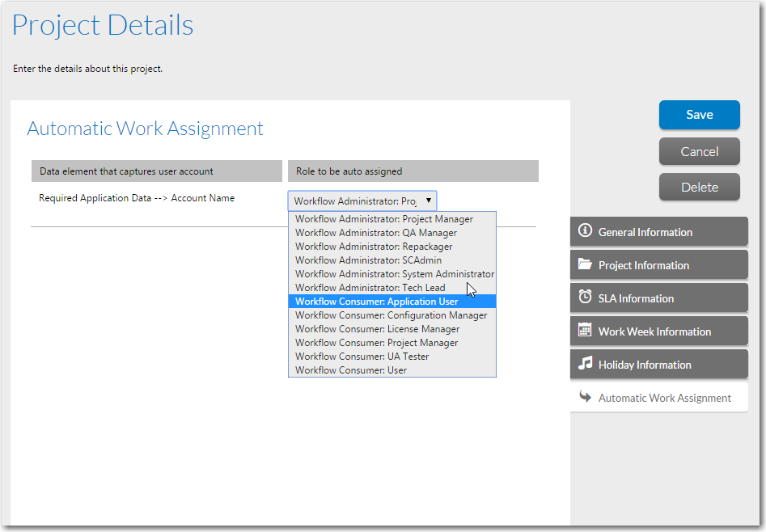Click the Holiday Information music note icon
Image resolution: width=766 pixels, height=532 pixels.
[585, 364]
